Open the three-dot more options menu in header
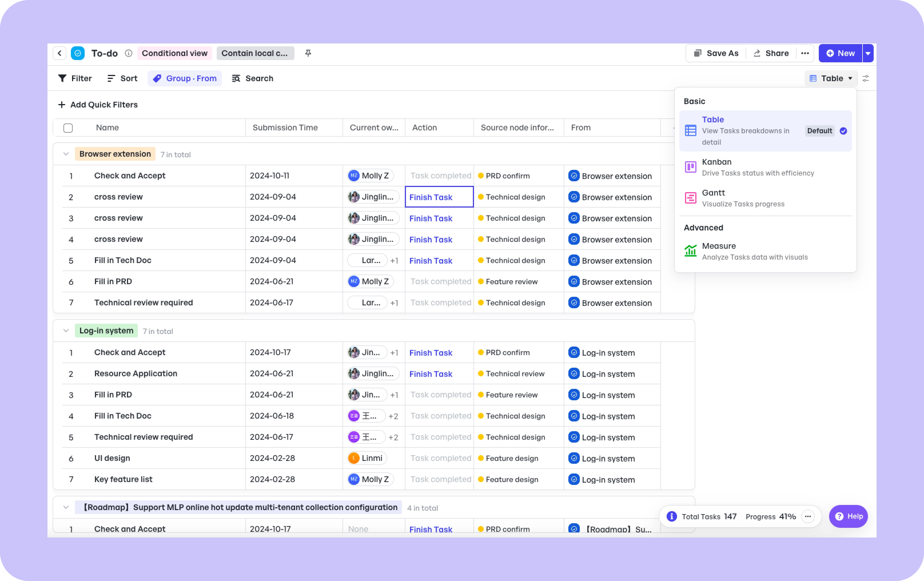Image resolution: width=924 pixels, height=581 pixels. [x=805, y=53]
